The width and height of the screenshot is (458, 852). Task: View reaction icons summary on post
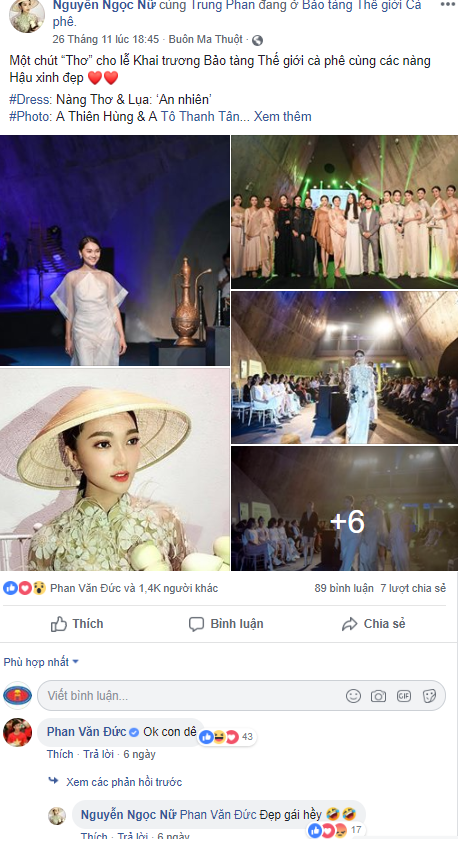[24, 588]
